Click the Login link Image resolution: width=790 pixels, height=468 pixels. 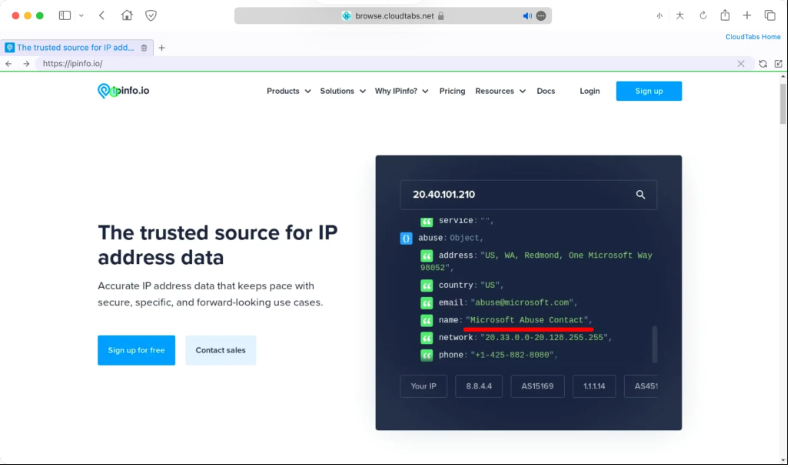click(x=589, y=91)
